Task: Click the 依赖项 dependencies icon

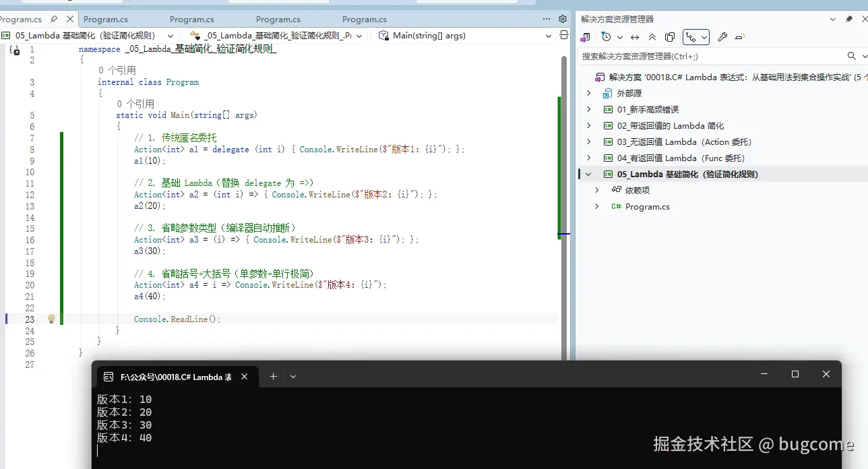Action: [x=616, y=190]
